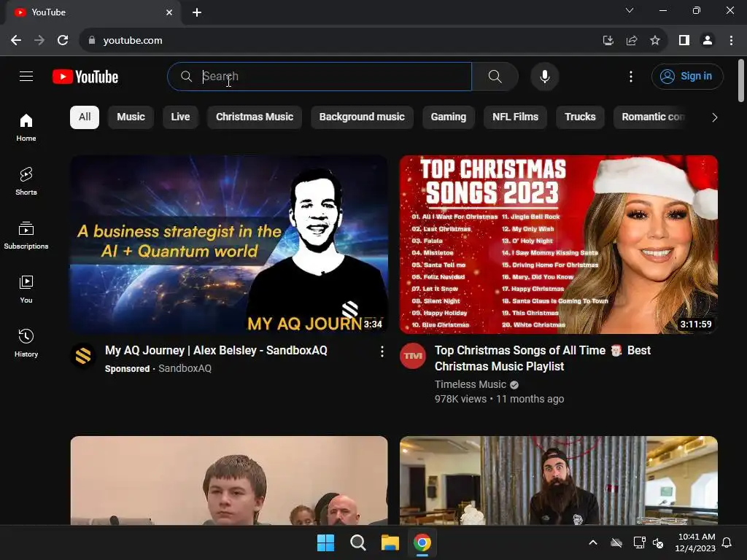
Task: Click the YouTube page vertical scrollbar
Action: (741, 81)
